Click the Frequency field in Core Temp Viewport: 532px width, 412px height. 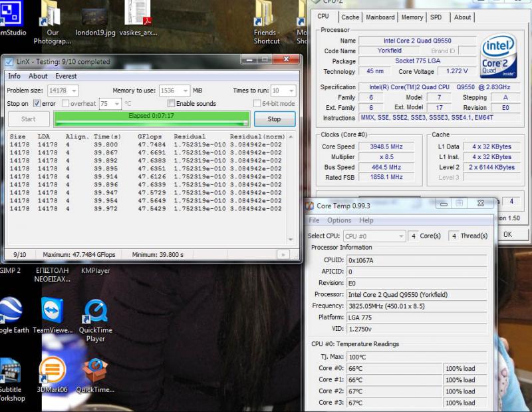(x=417, y=306)
